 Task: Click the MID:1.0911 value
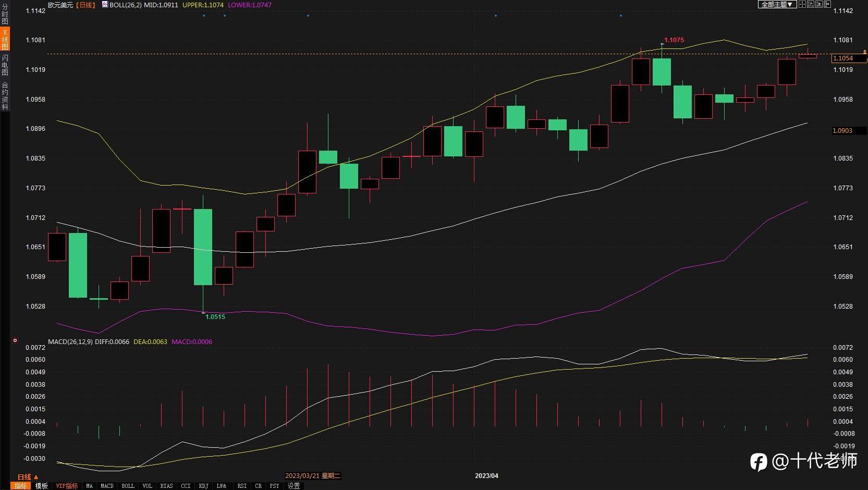click(161, 5)
